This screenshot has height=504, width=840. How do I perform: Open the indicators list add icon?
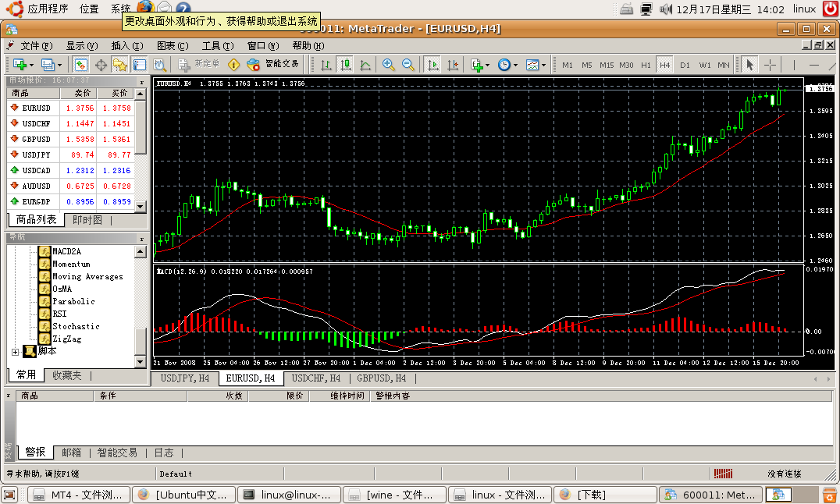pyautogui.click(x=477, y=65)
